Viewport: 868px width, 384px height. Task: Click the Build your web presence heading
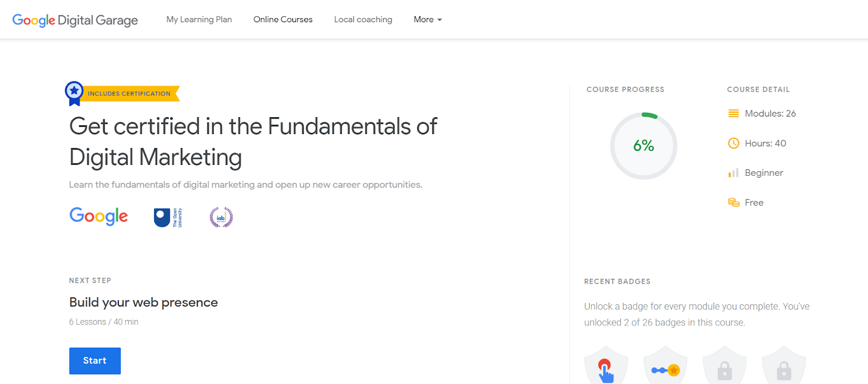click(144, 303)
